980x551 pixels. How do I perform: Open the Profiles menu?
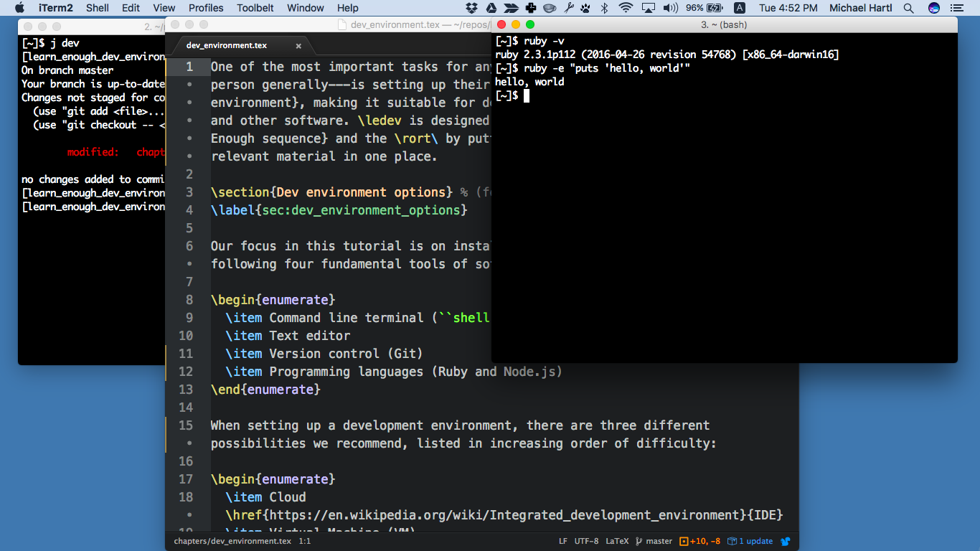point(206,8)
